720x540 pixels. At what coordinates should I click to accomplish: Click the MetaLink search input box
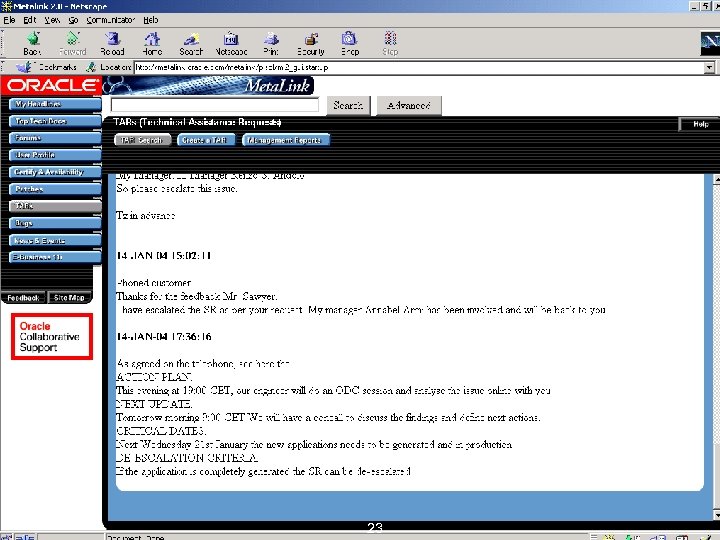[214, 105]
